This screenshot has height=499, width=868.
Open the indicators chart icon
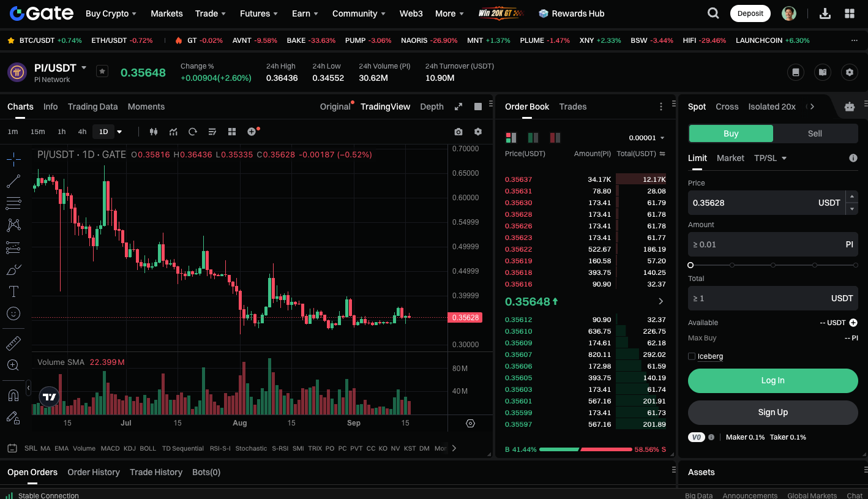(173, 132)
